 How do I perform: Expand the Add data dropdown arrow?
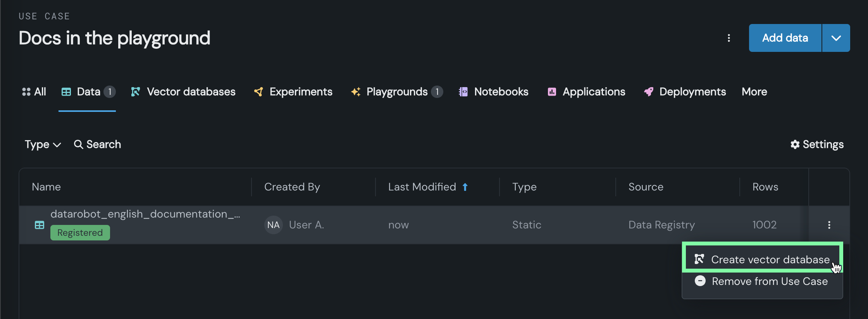(836, 38)
